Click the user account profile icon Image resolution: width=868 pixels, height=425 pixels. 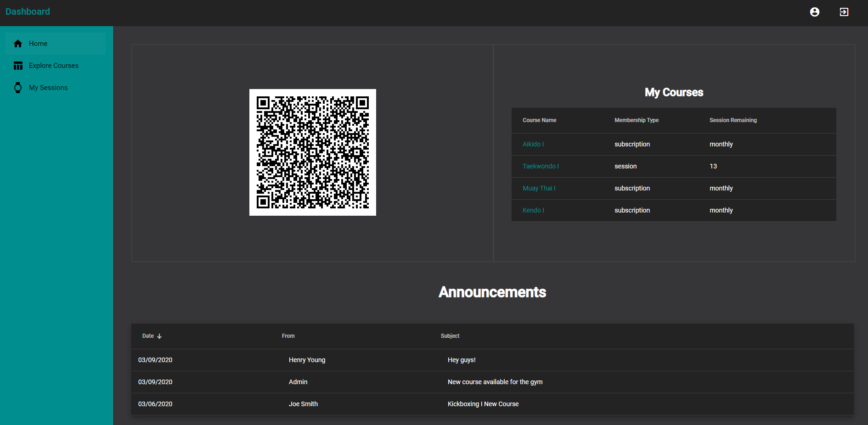[814, 12]
